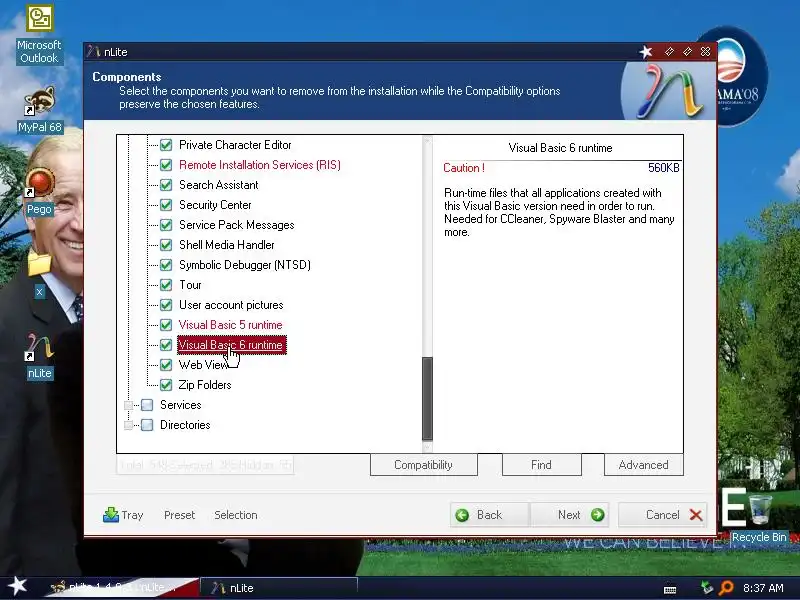The width and height of the screenshot is (800, 600).
Task: Open the magnifier tray icon
Action: [726, 588]
